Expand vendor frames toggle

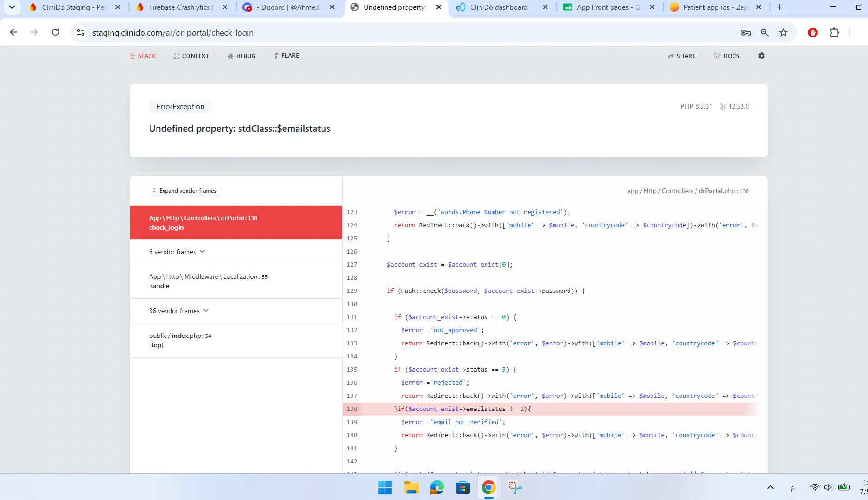tap(185, 191)
